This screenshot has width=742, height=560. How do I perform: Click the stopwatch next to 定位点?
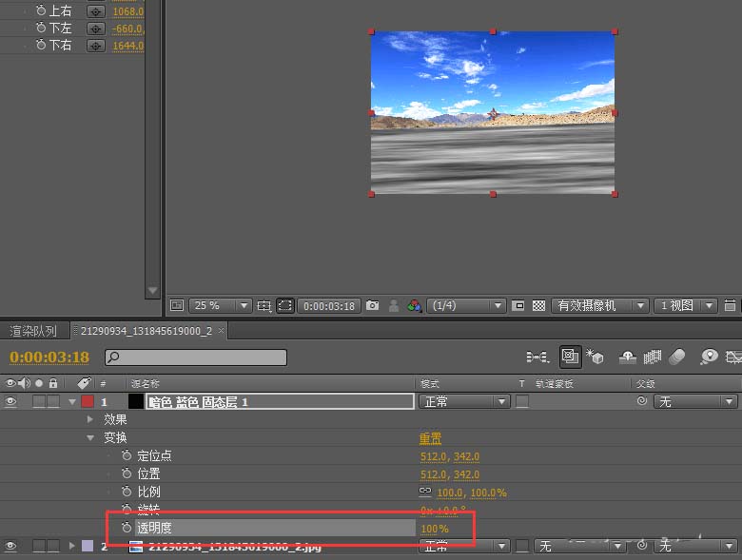127,455
